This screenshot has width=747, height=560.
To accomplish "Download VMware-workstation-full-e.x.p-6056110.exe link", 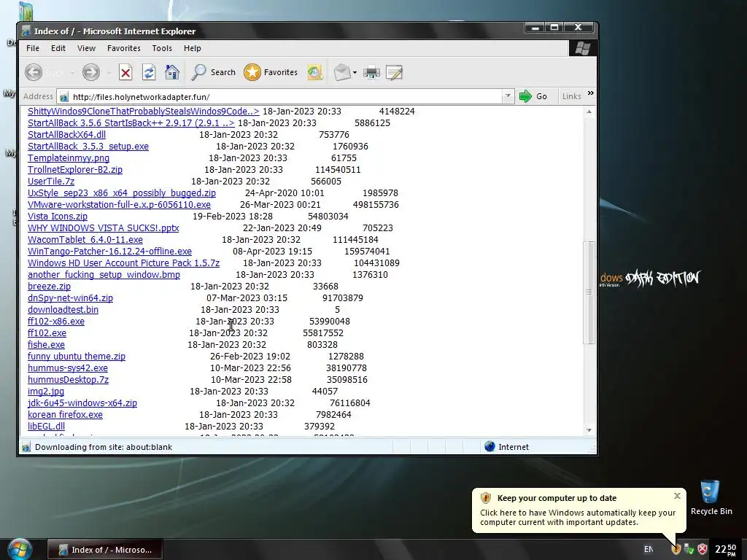I will click(119, 205).
